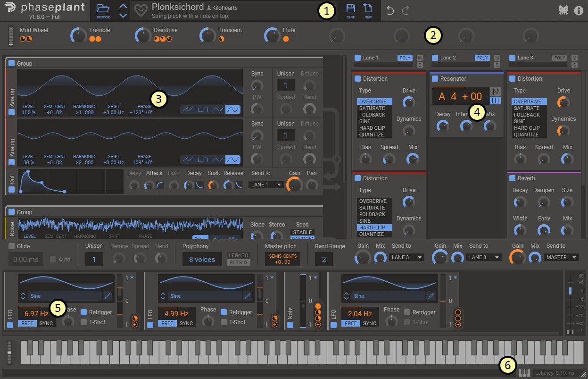
Task: Redo the last undone change
Action: [x=406, y=10]
